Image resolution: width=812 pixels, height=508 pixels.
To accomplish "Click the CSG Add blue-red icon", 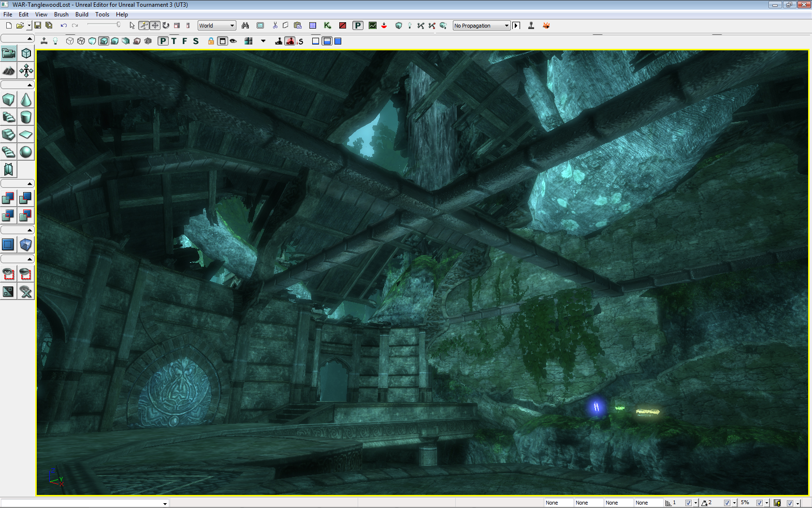I will click(9, 198).
